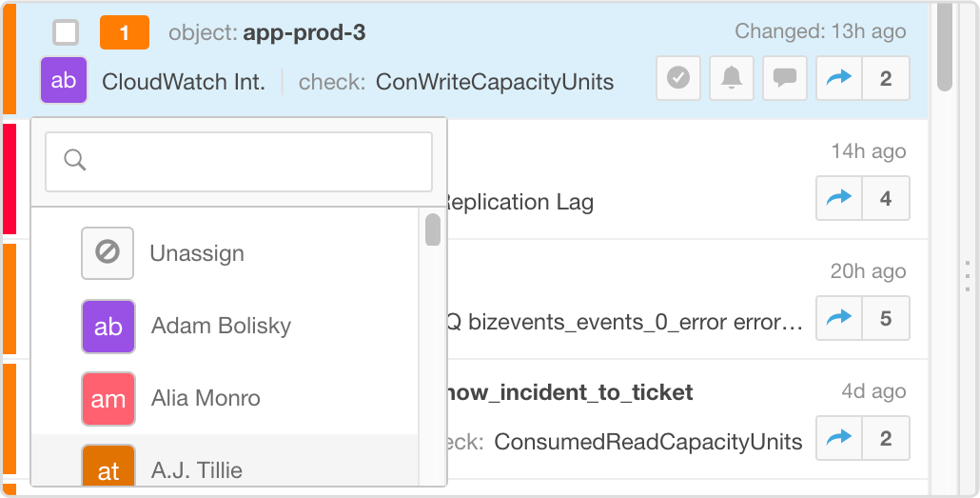Select Alia Monro from assignee list
The height and width of the screenshot is (498, 980).
point(206,398)
